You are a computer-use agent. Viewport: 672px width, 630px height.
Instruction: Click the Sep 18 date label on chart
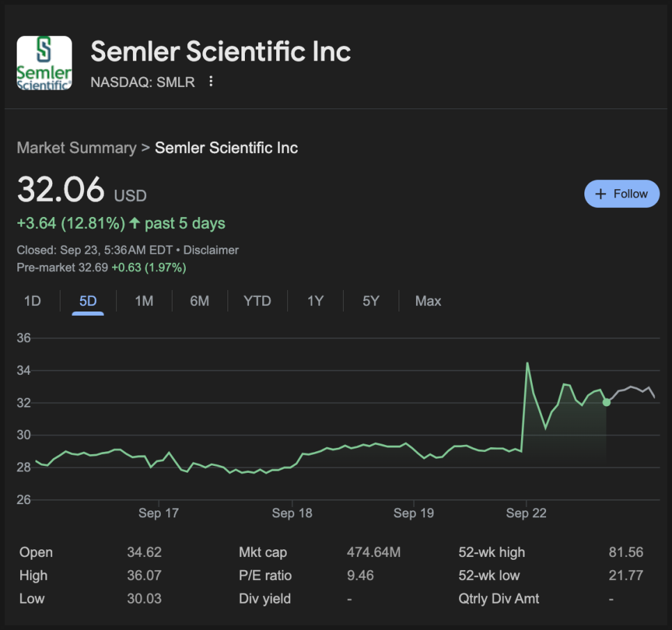292,513
